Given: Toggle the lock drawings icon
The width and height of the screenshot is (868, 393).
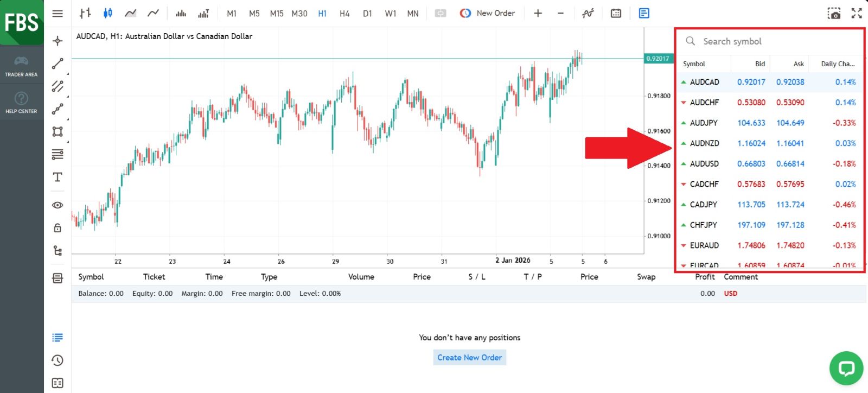Looking at the screenshot, I should pyautogui.click(x=58, y=228).
